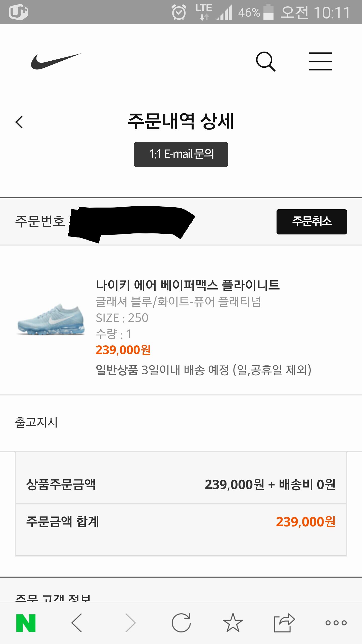Tap the orange 239,000원 product price
This screenshot has width=362, height=644.
[123, 350]
